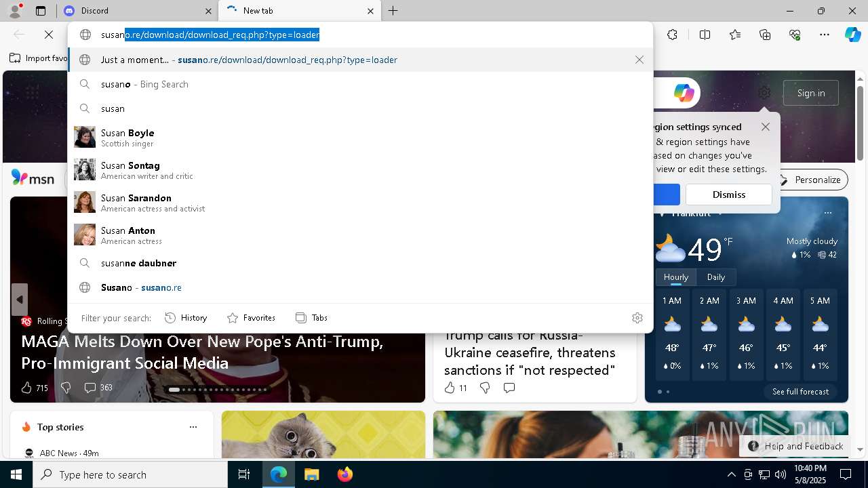
Task: Close the region settings synced popup
Action: (766, 127)
